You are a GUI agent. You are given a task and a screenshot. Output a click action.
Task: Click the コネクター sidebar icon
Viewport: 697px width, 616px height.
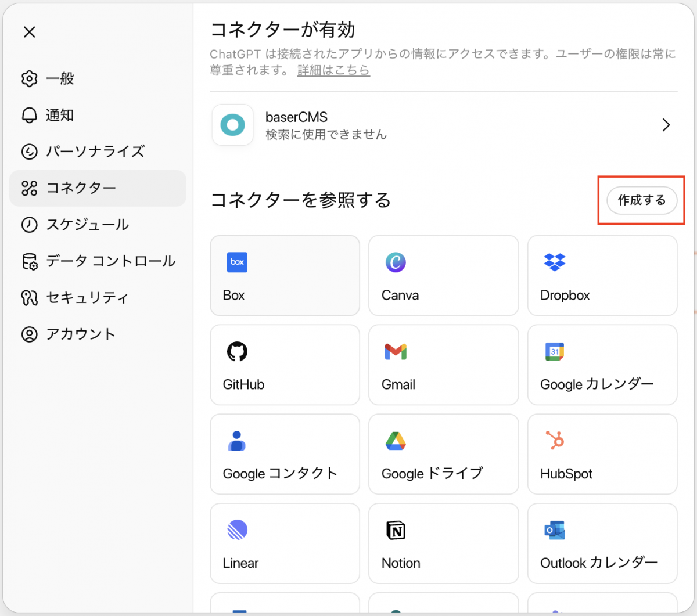click(29, 188)
